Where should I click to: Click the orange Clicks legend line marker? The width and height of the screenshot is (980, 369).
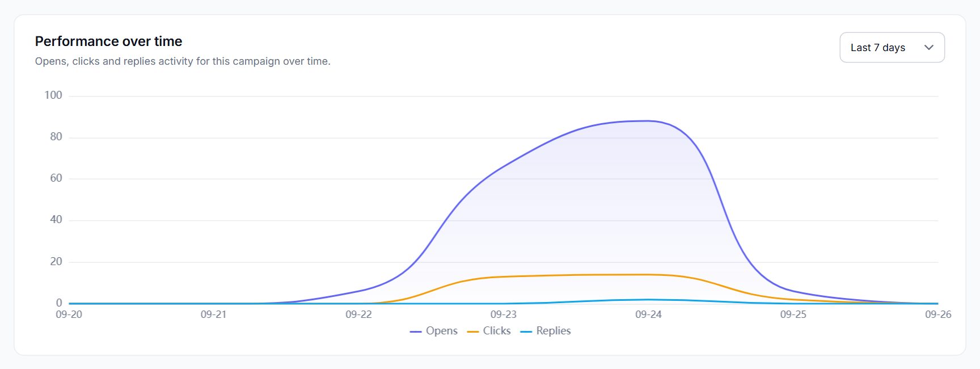pyautogui.click(x=473, y=332)
